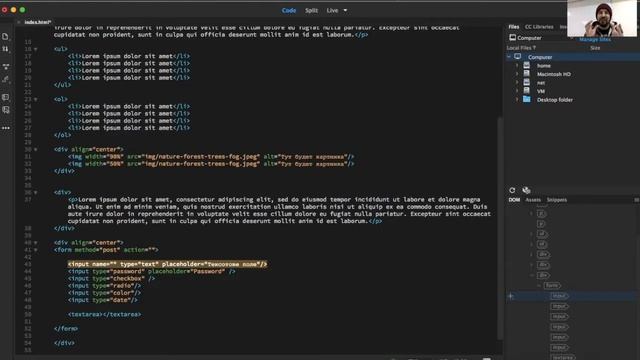Click the plus icon beside highlighted DOM input node
Image resolution: width=640 pixels, height=360 pixels.
click(x=511, y=296)
